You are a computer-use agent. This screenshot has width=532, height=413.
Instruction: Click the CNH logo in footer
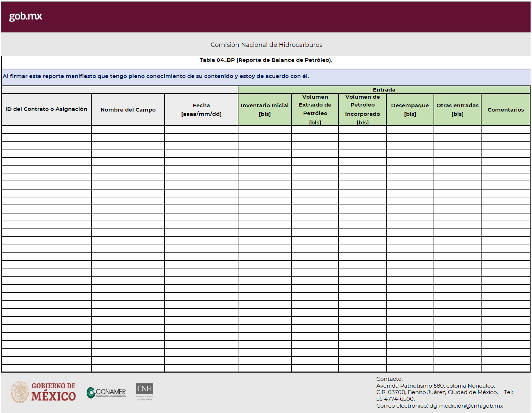tap(144, 392)
